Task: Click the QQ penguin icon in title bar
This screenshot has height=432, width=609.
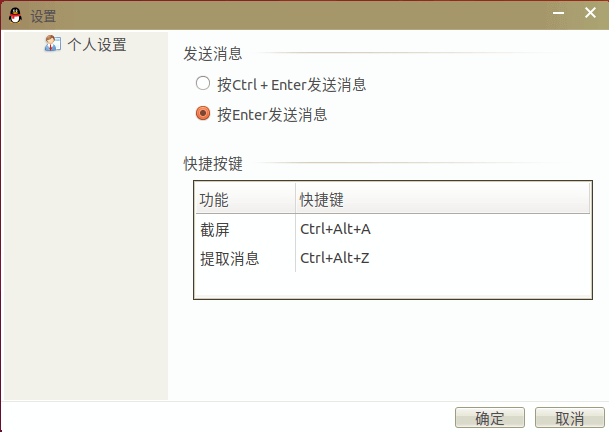Action: point(16,16)
